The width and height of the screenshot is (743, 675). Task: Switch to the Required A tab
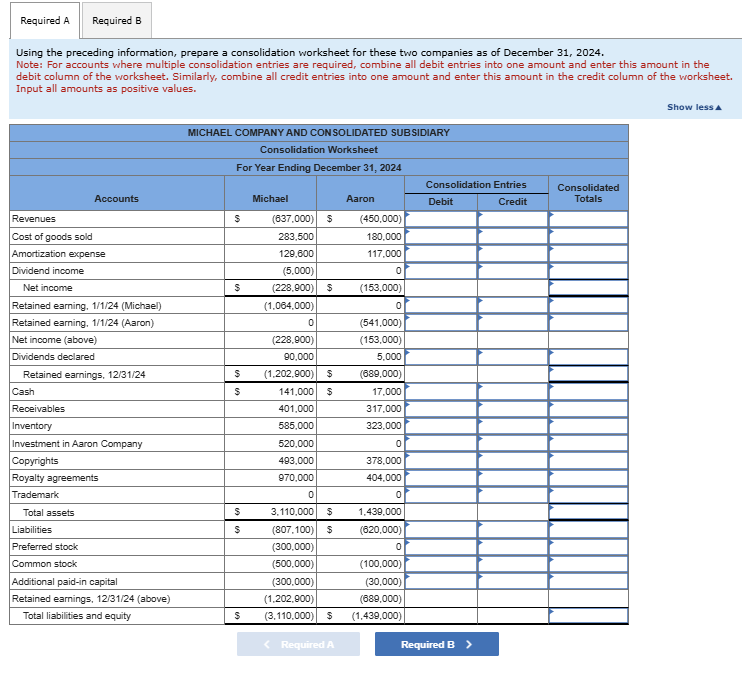(45, 21)
